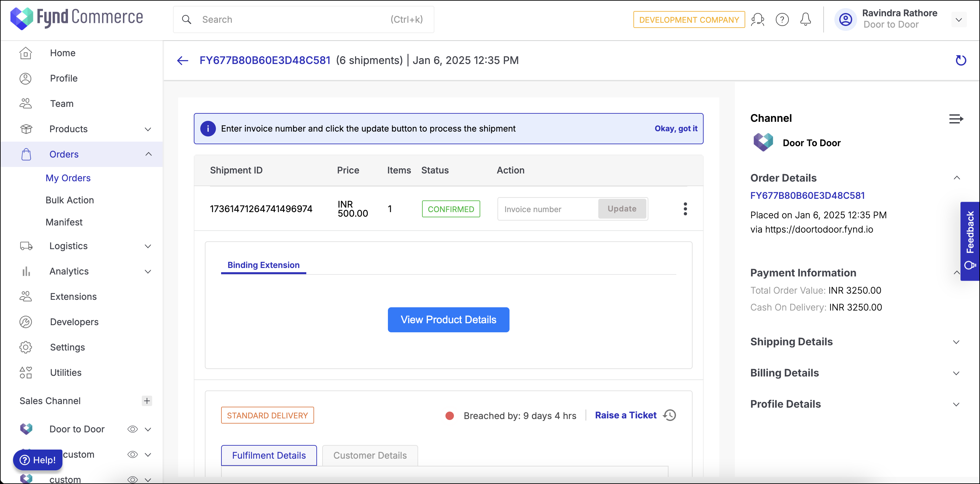The height and width of the screenshot is (484, 980).
Task: Open Bulk Action submenu item
Action: click(x=70, y=200)
